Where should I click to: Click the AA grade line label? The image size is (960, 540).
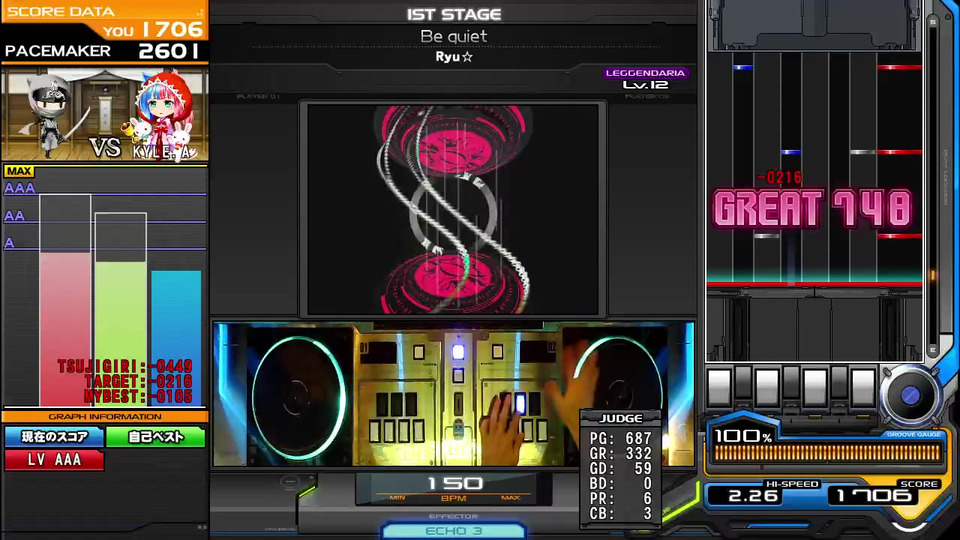[15, 216]
